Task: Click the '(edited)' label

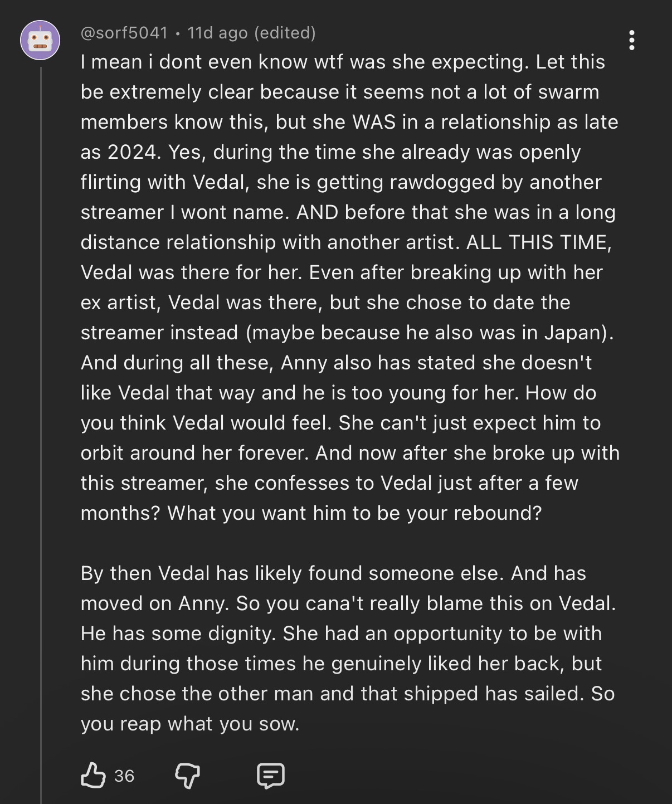Action: (285, 33)
